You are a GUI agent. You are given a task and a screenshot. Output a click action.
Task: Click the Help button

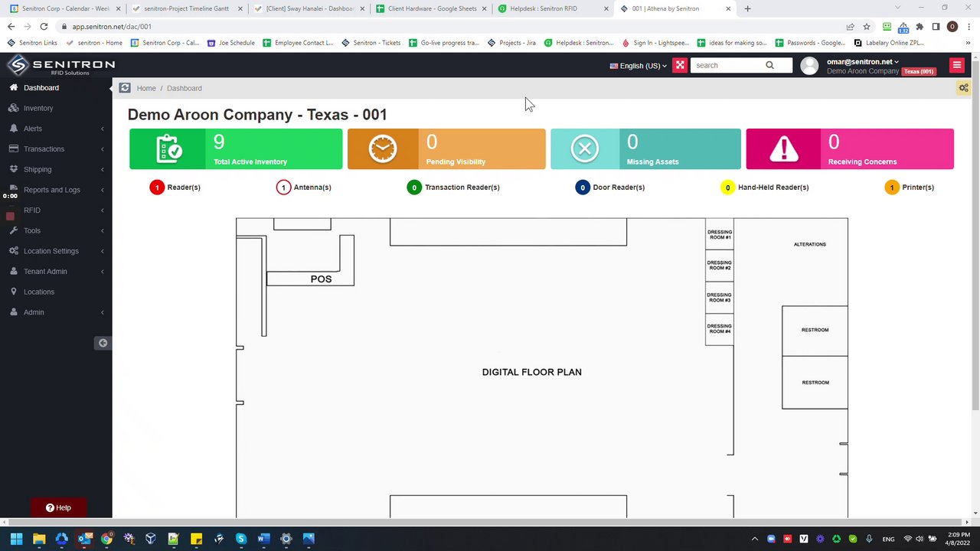(x=58, y=507)
